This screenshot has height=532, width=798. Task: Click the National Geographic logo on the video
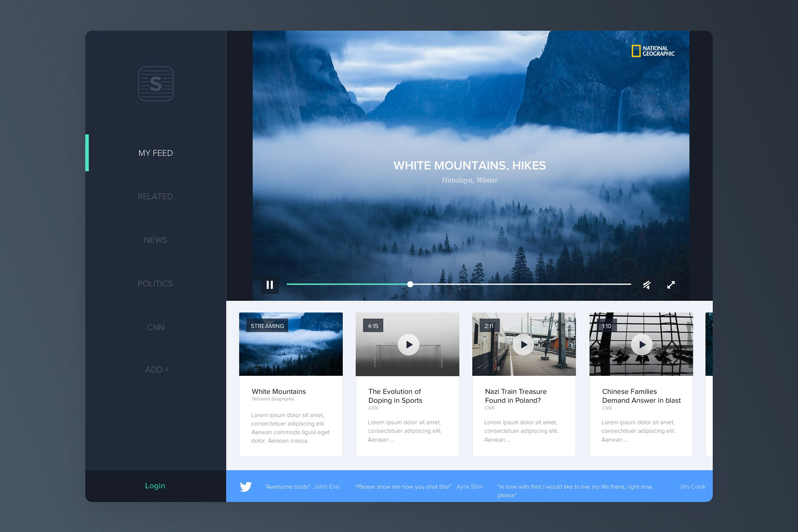click(653, 51)
